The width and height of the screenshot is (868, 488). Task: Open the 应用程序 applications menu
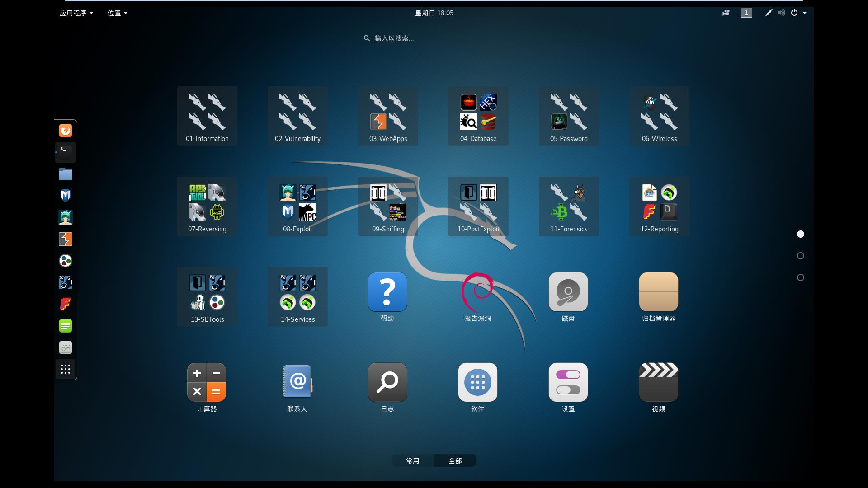click(x=76, y=13)
